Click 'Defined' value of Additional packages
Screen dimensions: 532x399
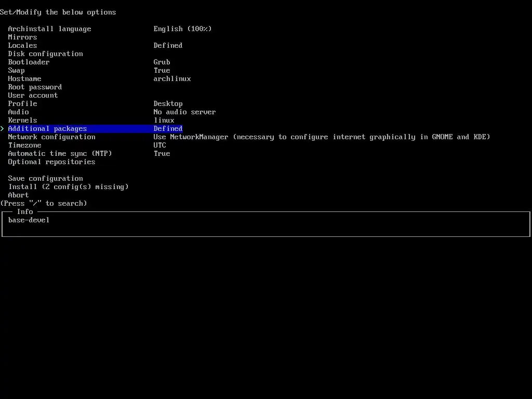168,129
